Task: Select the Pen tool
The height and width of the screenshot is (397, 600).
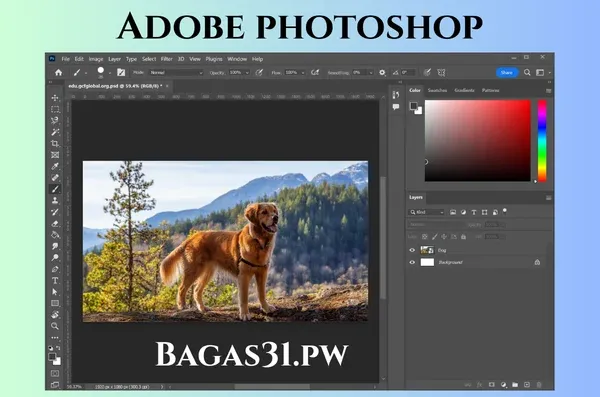Action: pyautogui.click(x=55, y=269)
